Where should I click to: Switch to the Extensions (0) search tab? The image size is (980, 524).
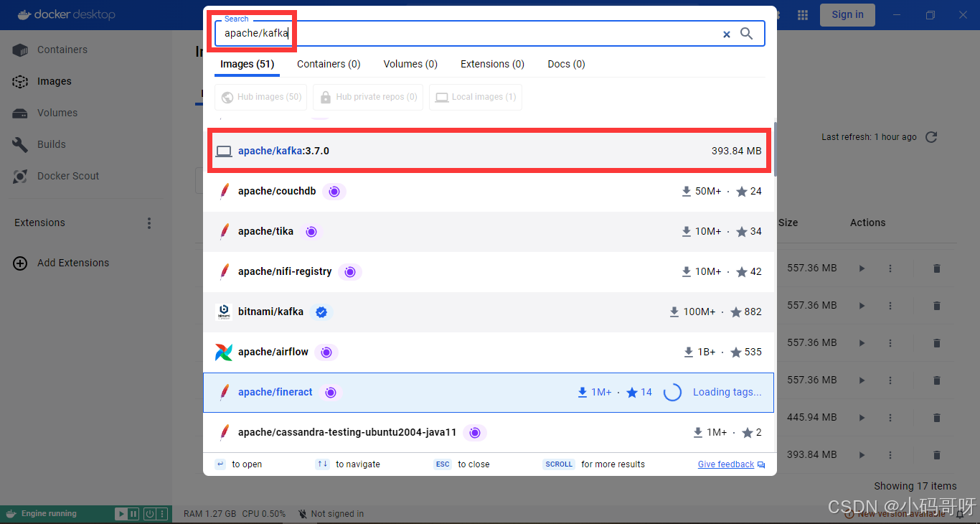[492, 65]
